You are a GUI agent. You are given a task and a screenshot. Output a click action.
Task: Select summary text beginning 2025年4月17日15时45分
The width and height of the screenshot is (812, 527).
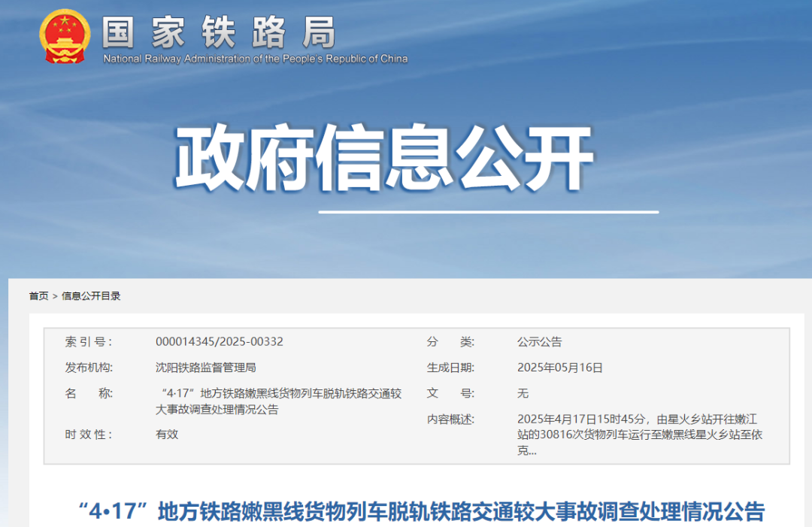640,435
